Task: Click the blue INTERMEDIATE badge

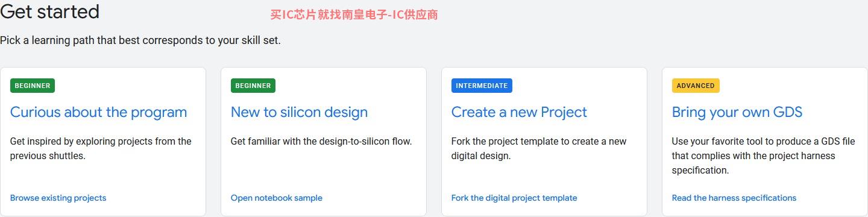Action: [x=482, y=86]
